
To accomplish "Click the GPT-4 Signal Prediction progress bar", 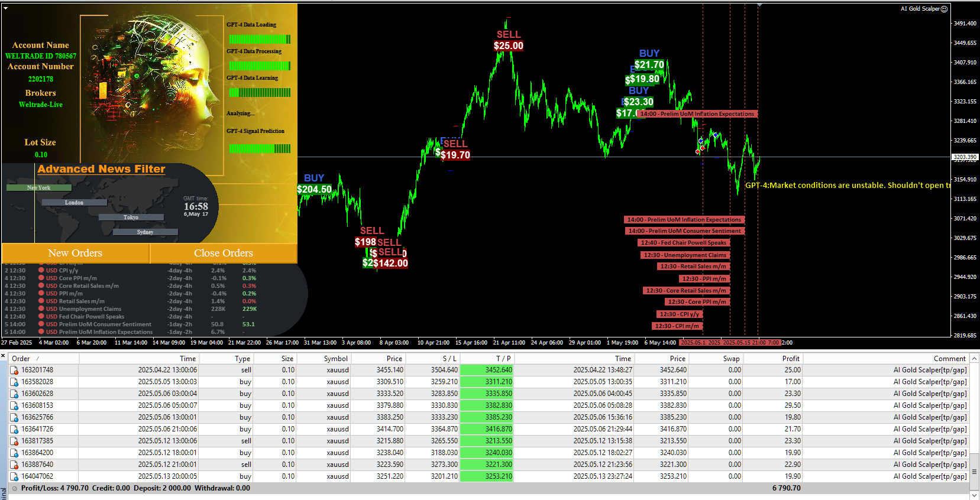I will 260,148.
